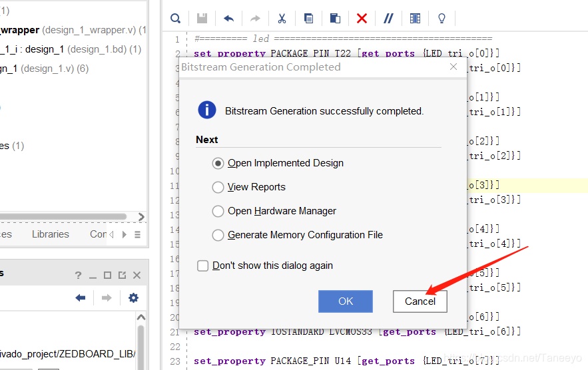Open the tab list menu icon
Image resolution: width=588 pixels, height=370 pixels.
click(x=138, y=234)
